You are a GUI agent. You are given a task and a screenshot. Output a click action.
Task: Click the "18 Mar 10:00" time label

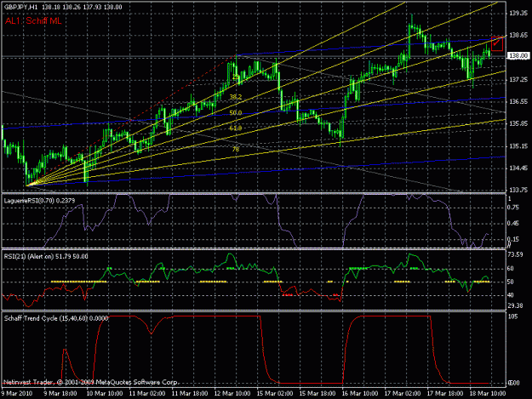488,394
